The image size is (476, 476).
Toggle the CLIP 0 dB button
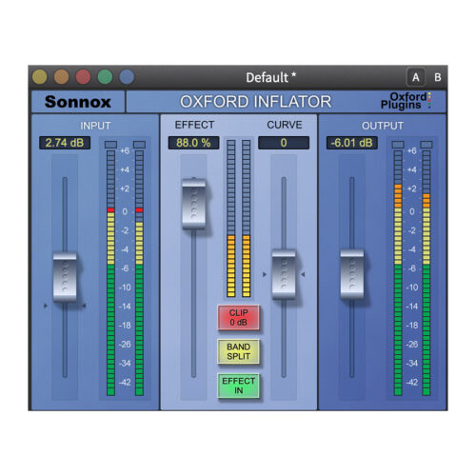pos(239,318)
